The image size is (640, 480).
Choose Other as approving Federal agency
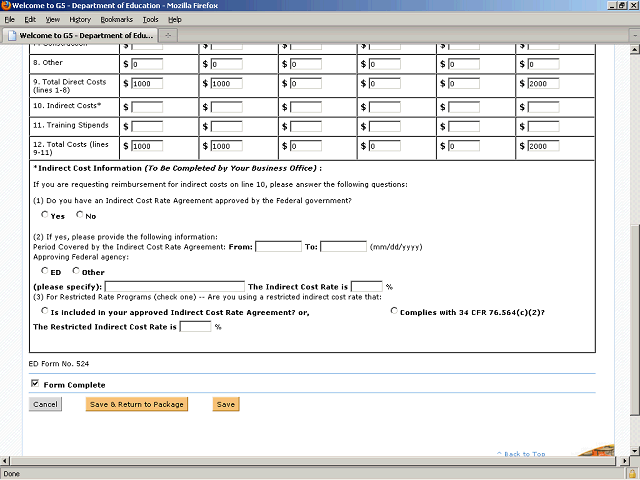tap(76, 271)
